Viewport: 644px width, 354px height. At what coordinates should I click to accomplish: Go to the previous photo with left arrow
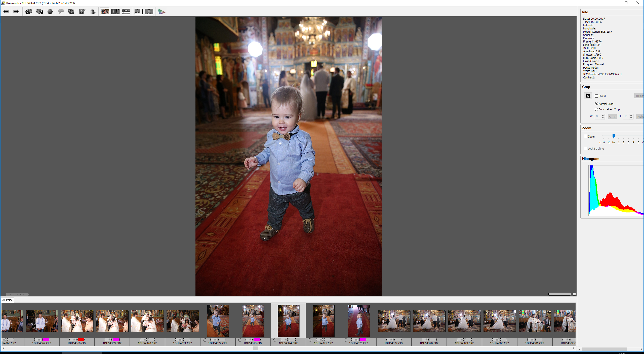(x=6, y=12)
